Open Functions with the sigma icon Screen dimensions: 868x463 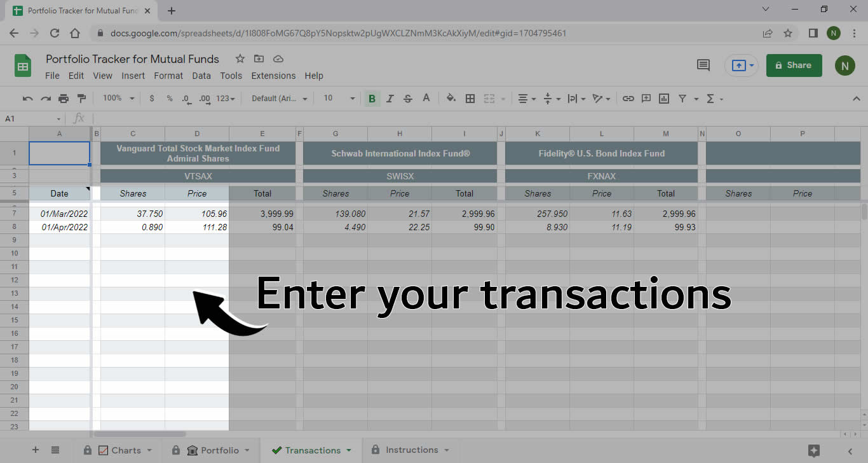coord(712,98)
